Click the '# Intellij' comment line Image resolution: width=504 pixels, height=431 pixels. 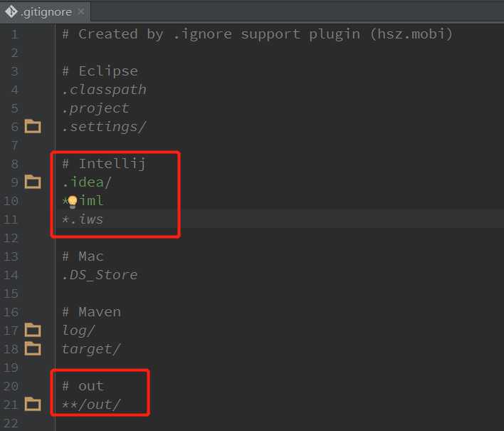coord(104,164)
